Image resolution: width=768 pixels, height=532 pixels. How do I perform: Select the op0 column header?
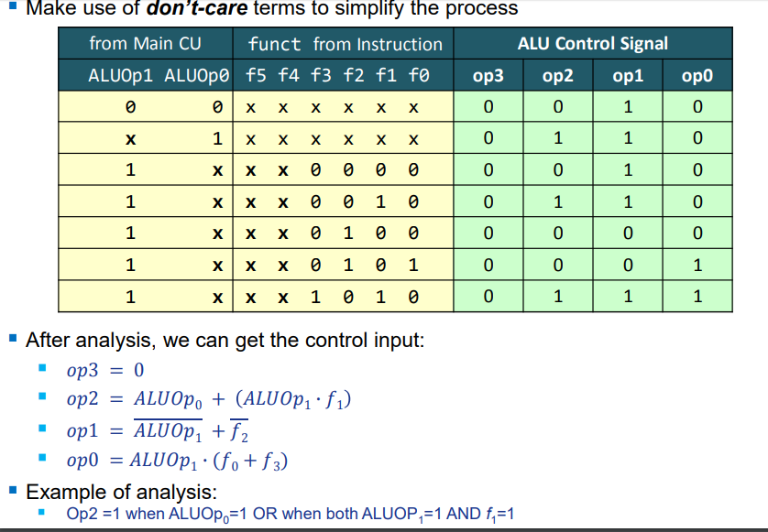pos(697,75)
